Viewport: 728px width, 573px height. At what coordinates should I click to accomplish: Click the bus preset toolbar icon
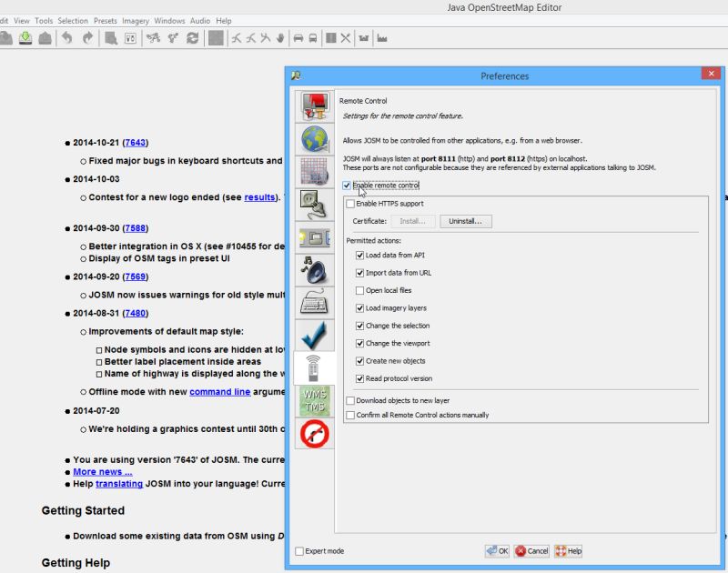[x=313, y=38]
